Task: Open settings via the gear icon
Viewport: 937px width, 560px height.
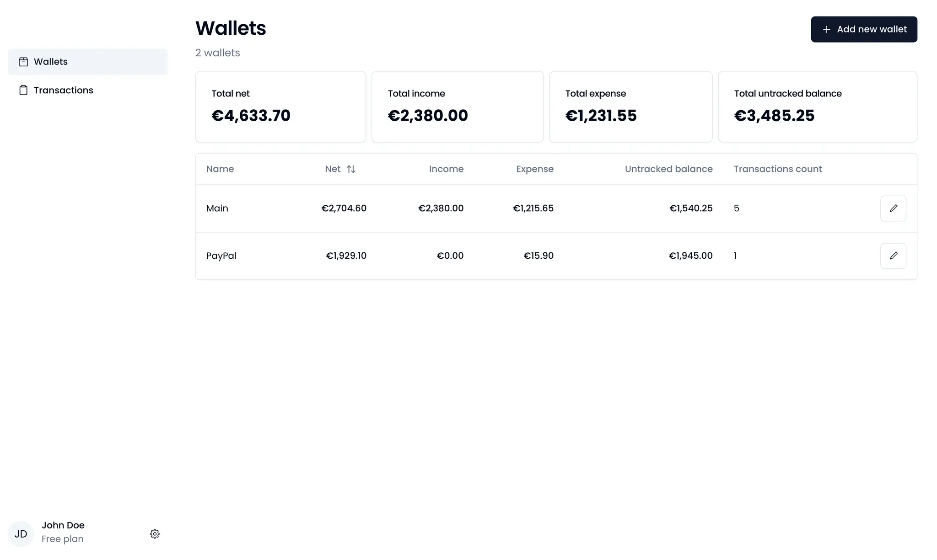Action: coord(155,534)
